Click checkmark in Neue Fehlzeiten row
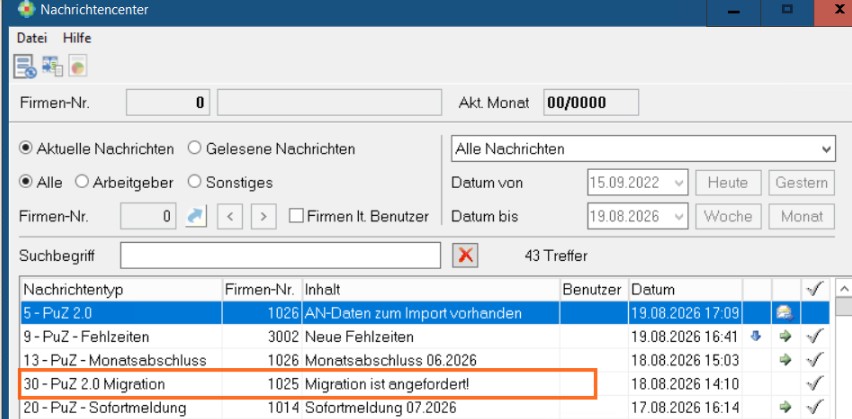The width and height of the screenshot is (852, 419). [815, 336]
